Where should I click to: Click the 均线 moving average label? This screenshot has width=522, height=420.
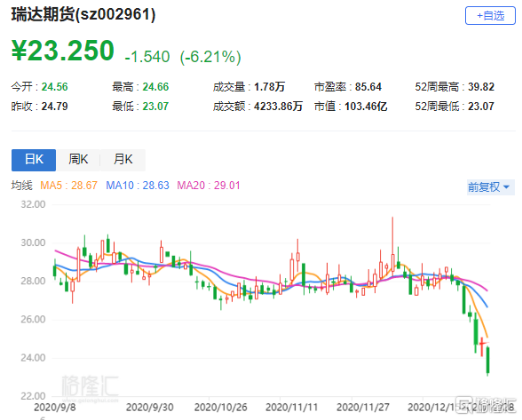click(x=22, y=186)
